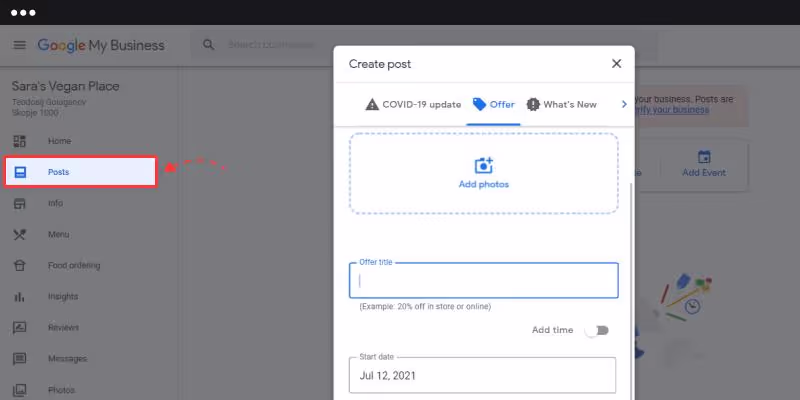Switch to the COVID-19 update tab
The image size is (800, 400).
pos(413,105)
